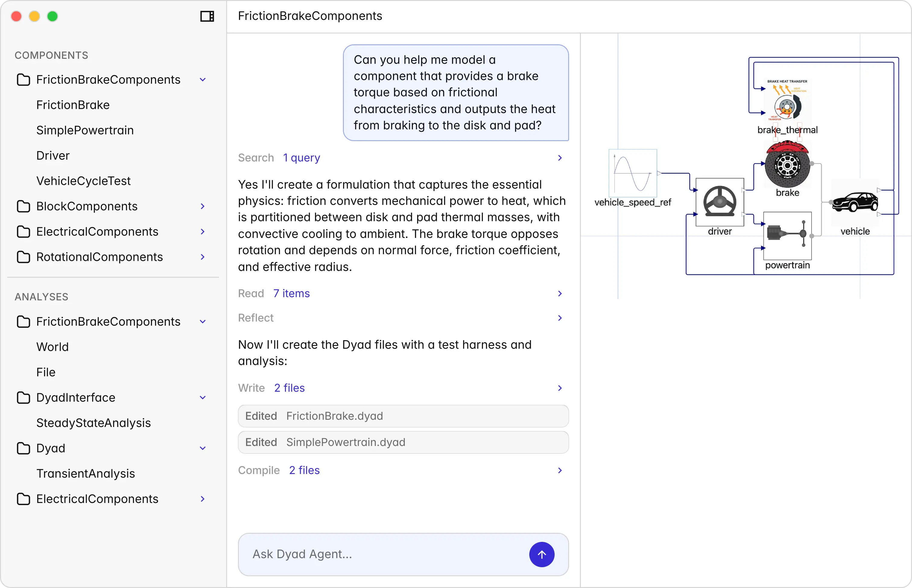Select the vehicle car icon
The image size is (912, 588).
pos(855,202)
